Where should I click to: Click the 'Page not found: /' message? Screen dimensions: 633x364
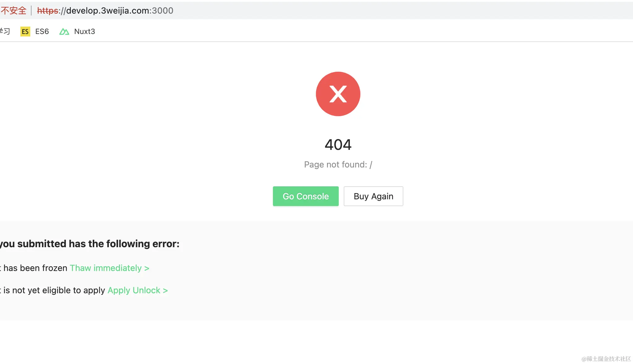338,164
